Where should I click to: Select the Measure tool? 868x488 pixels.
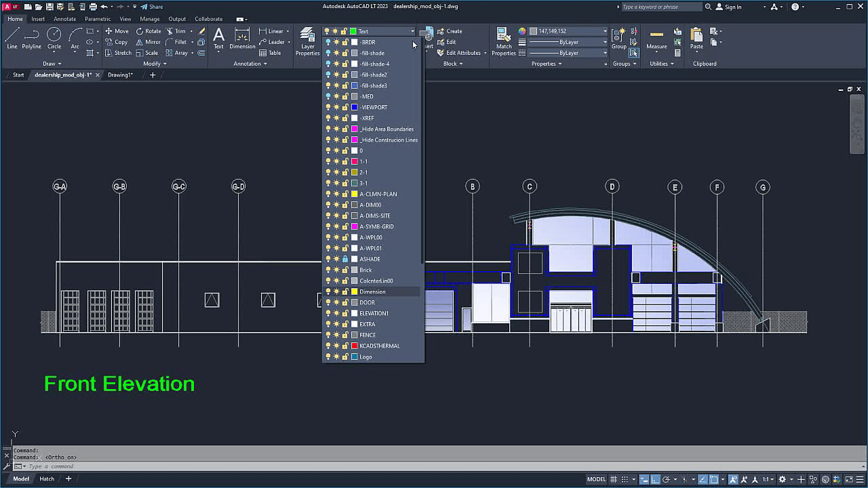click(x=655, y=39)
